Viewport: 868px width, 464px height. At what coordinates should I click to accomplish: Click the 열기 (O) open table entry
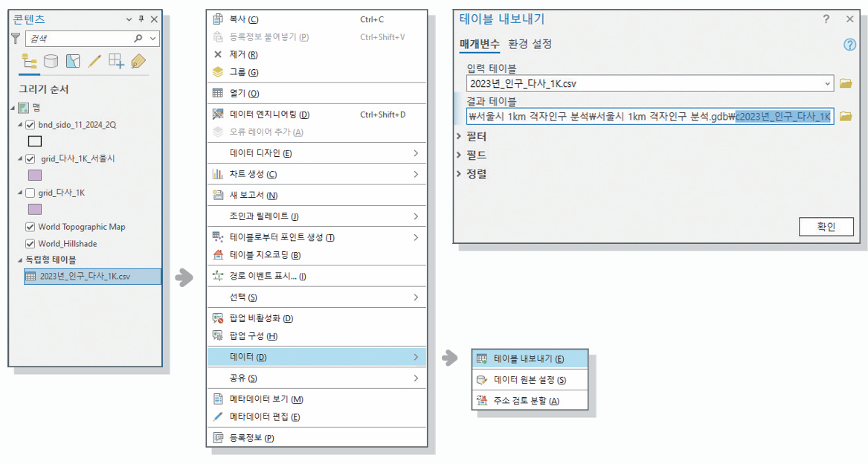pos(317,93)
